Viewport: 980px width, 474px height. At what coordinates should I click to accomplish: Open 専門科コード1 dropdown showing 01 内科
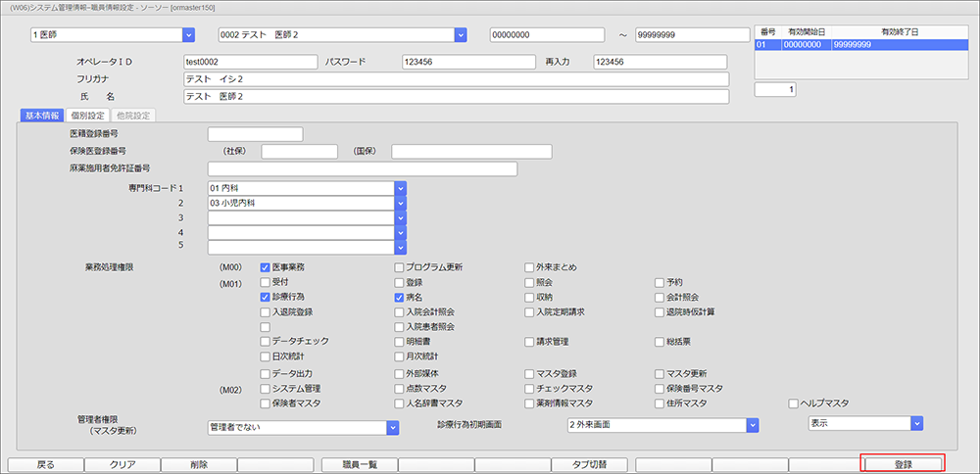tap(401, 188)
